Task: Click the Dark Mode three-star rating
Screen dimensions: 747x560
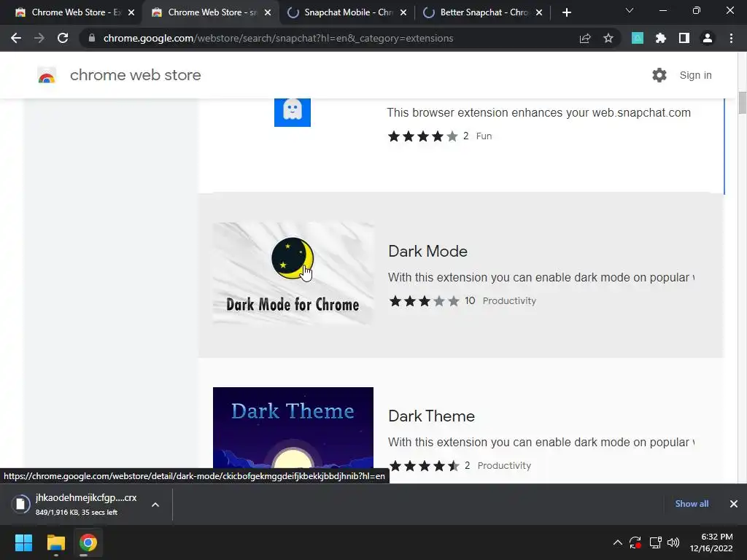Action: point(425,301)
